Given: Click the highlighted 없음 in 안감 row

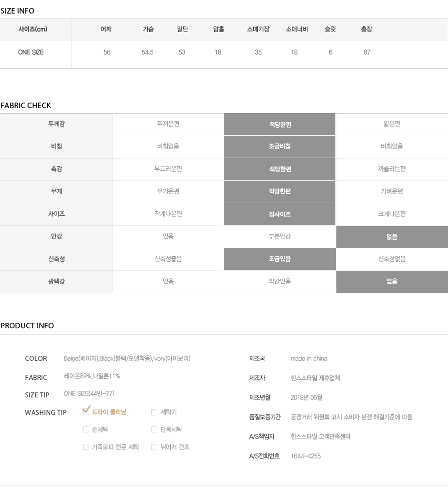Looking at the screenshot, I should pyautogui.click(x=392, y=237).
